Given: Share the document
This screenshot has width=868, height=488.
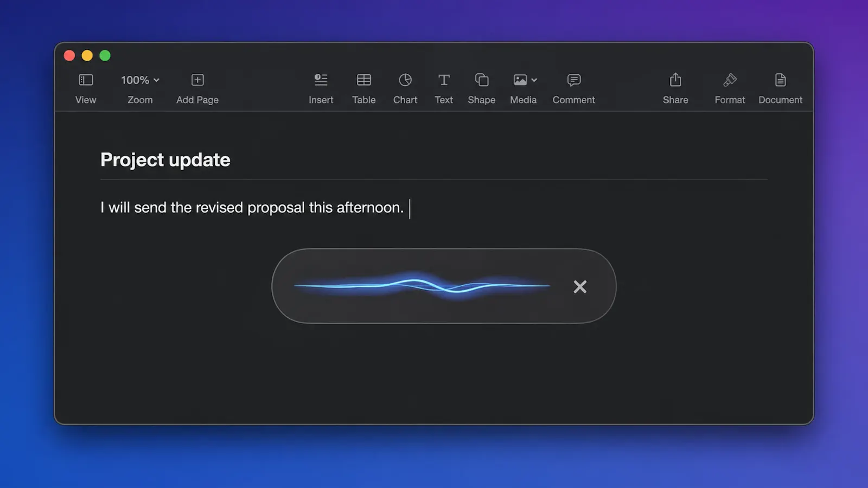Looking at the screenshot, I should click(x=675, y=88).
